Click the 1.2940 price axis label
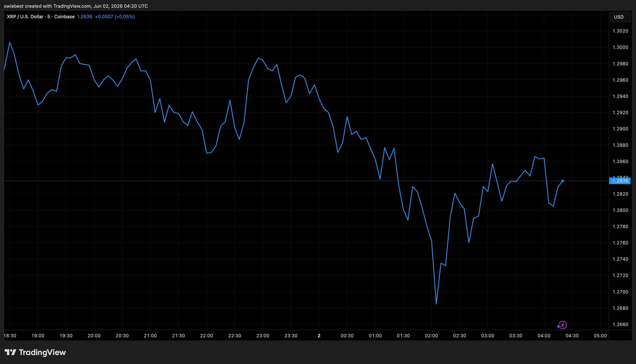This screenshot has width=636, height=364. point(620,96)
